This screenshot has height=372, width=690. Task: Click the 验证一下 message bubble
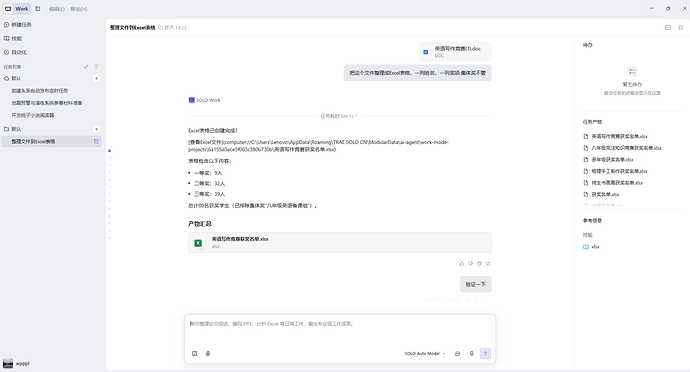click(x=476, y=284)
